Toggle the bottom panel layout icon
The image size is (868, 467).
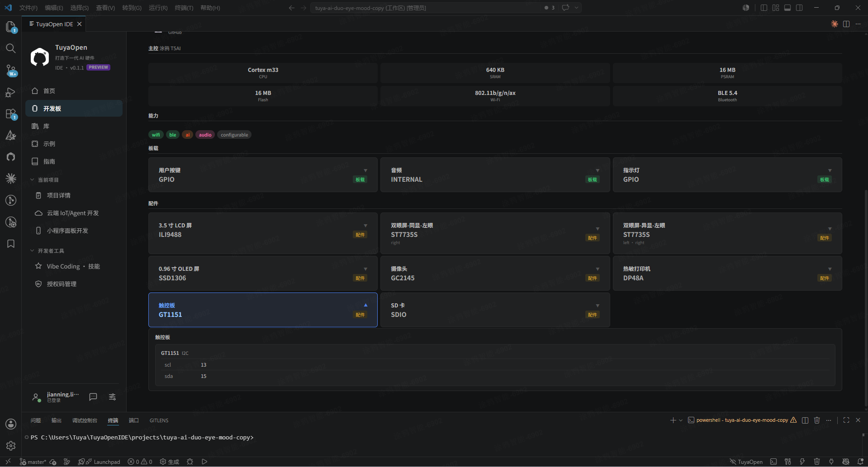click(x=787, y=8)
